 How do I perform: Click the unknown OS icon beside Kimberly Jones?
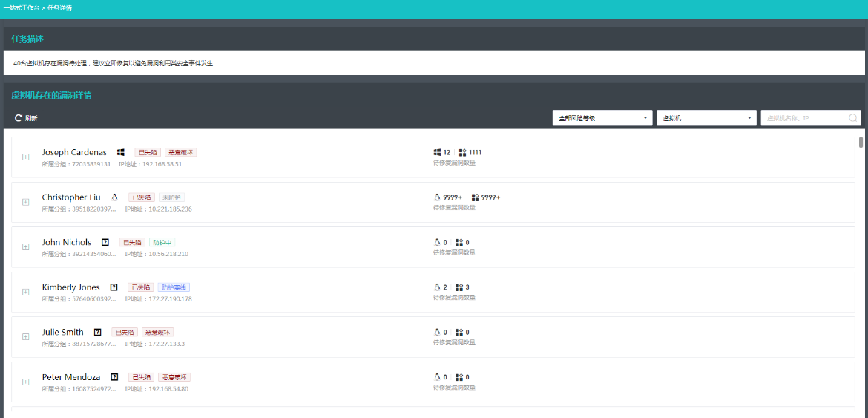[x=114, y=287]
